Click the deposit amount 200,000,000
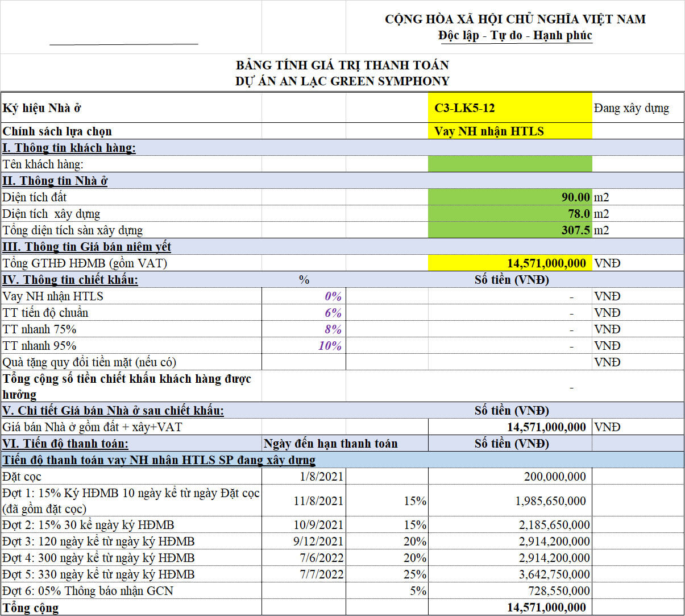This screenshot has height=616, width=685. (x=509, y=477)
